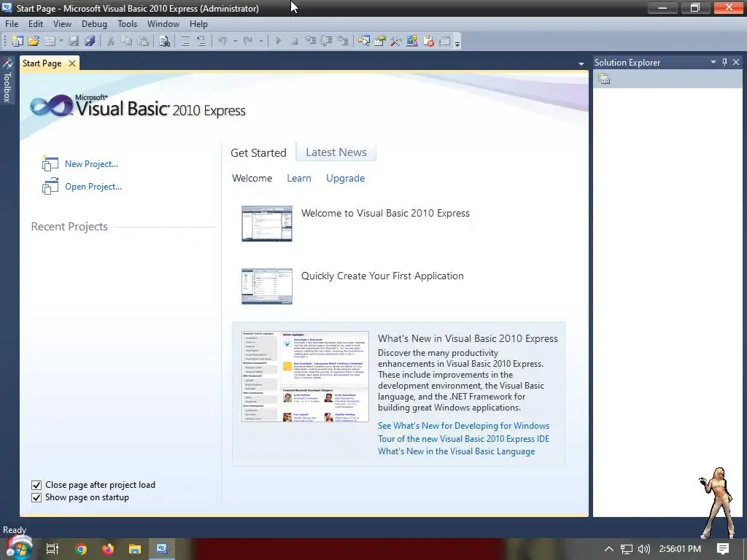Image resolution: width=747 pixels, height=560 pixels.
Task: Click the Uncomment lines toolbar icon
Action: 201,41
